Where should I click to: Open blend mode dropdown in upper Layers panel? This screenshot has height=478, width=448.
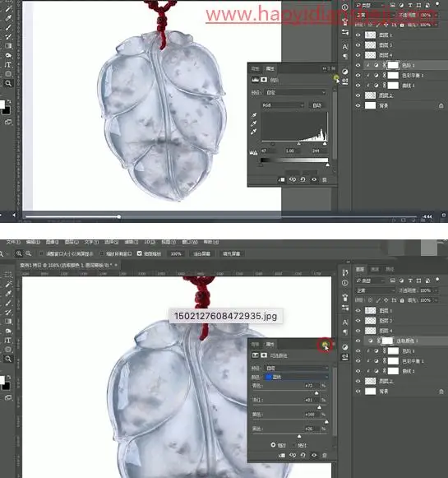point(375,15)
